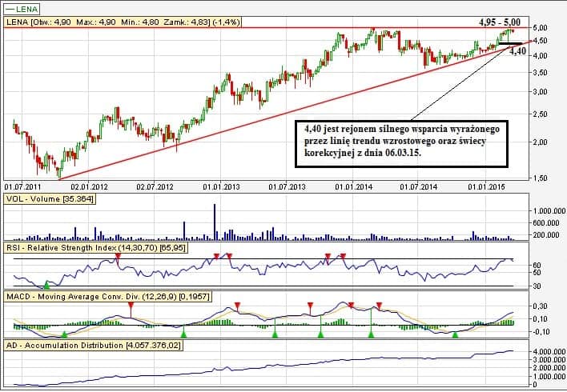This screenshot has height=392, width=567.
Task: Select the AD - Accumulation Distribution label
Action: [94, 346]
